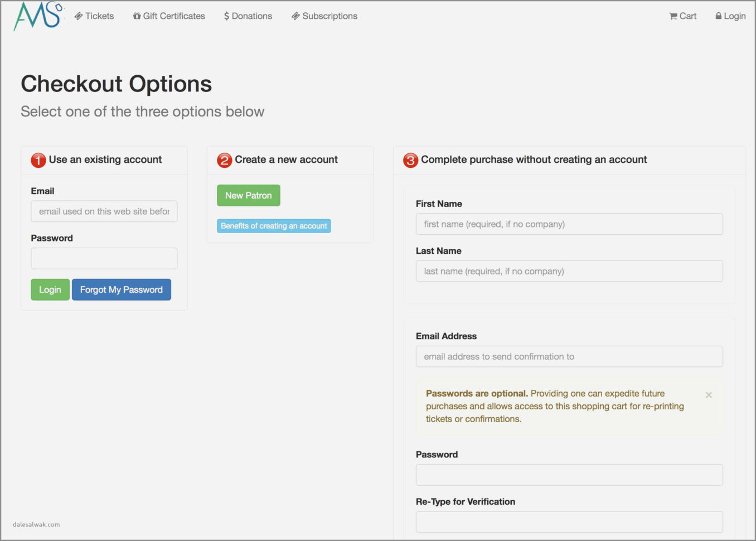
Task: Click the AMS logo icon
Action: pos(37,16)
